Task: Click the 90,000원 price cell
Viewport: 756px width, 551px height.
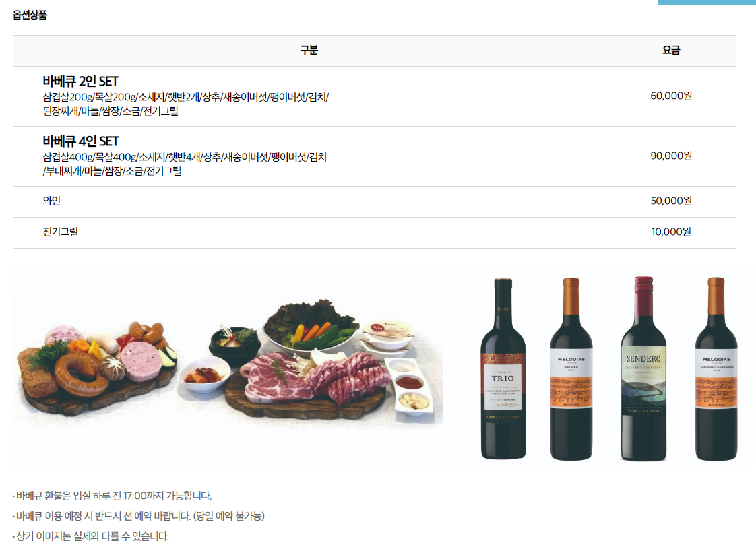Action: 670,156
